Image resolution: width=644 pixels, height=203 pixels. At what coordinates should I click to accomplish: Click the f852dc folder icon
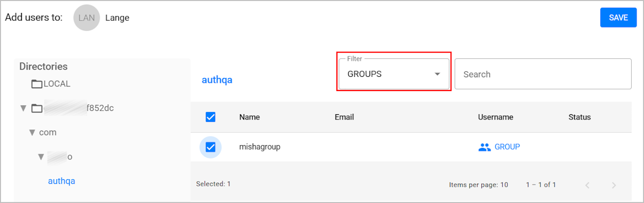[37, 108]
